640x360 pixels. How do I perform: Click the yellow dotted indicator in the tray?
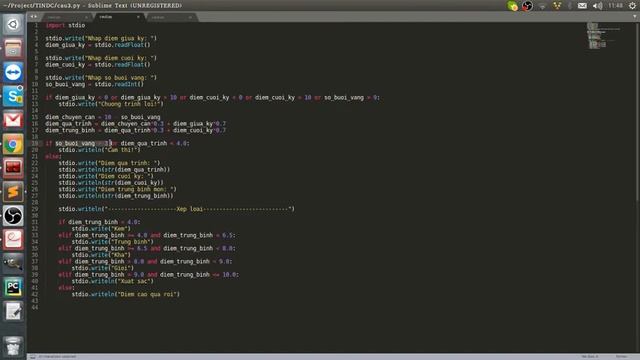tap(557, 6)
